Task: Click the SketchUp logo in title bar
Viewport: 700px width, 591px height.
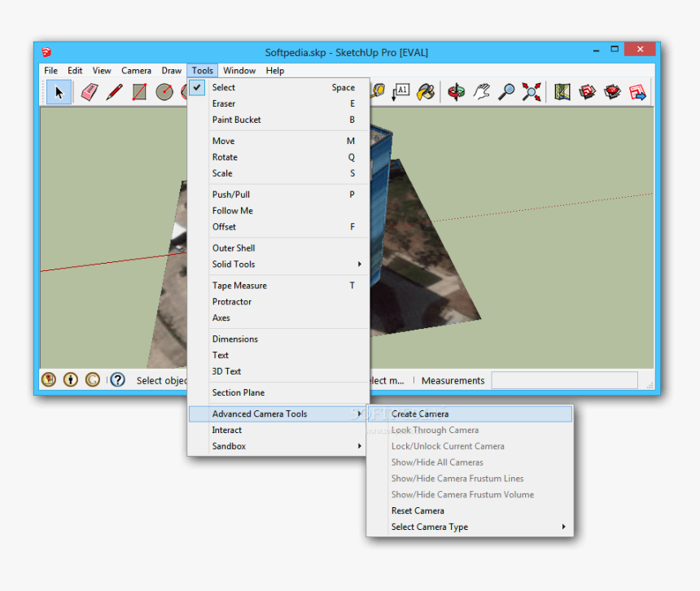Action: tap(46, 52)
